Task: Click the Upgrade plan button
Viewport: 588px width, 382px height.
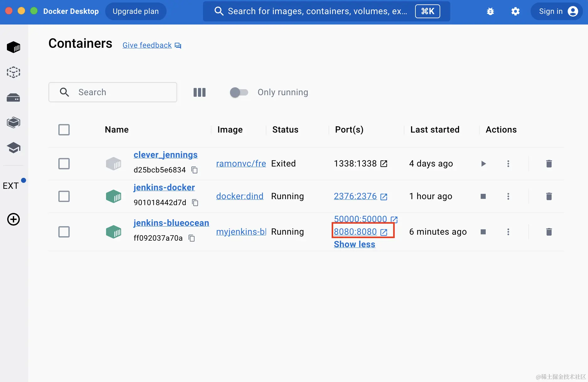Action: pyautogui.click(x=136, y=11)
